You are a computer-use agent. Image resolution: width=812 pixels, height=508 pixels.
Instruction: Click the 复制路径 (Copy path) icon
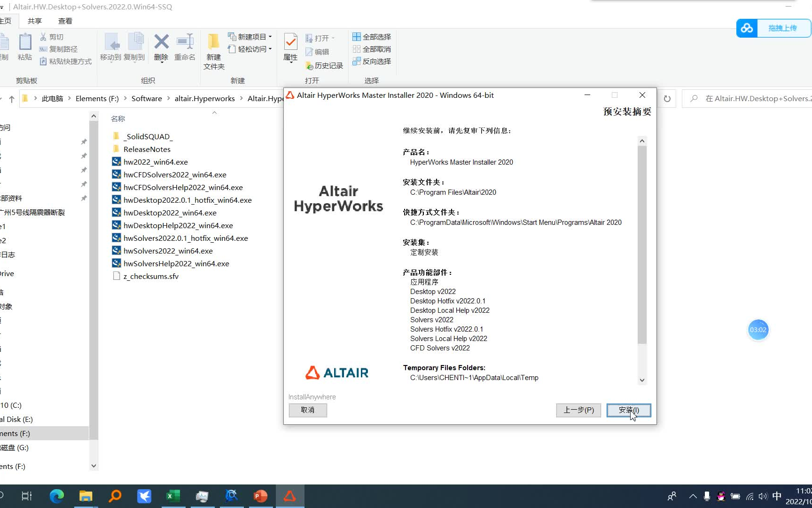click(x=59, y=49)
